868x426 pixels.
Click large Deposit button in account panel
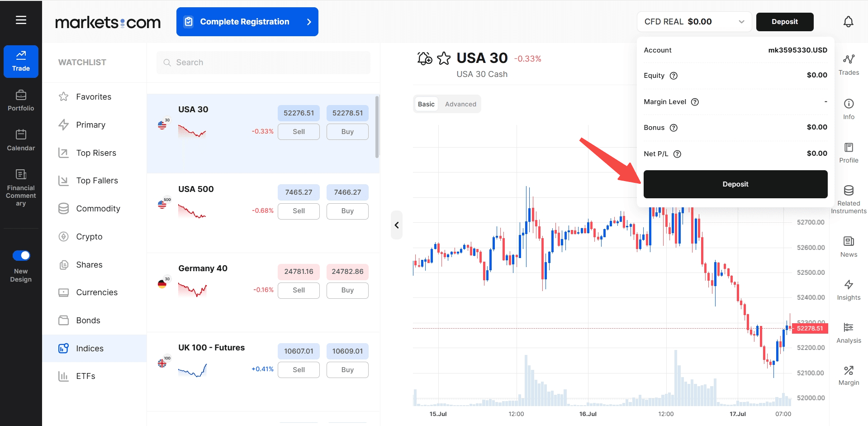[735, 184]
